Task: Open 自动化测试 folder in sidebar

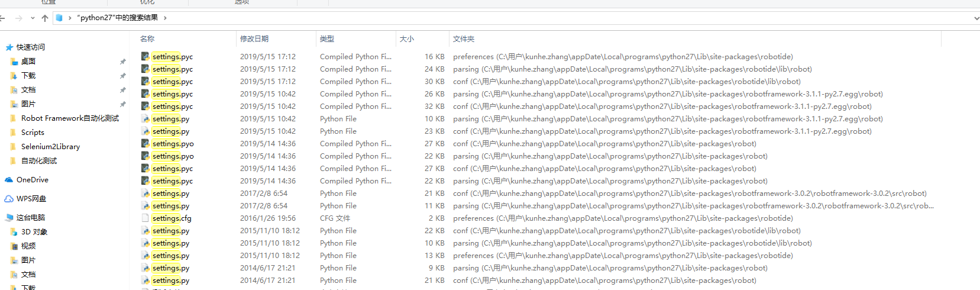Action: 39,161
